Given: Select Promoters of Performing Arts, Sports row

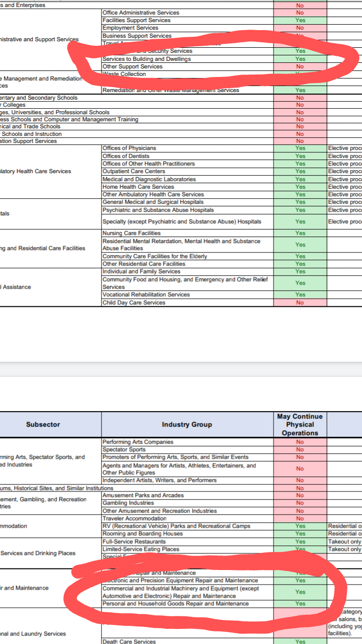Looking at the screenshot, I should [x=188, y=457].
